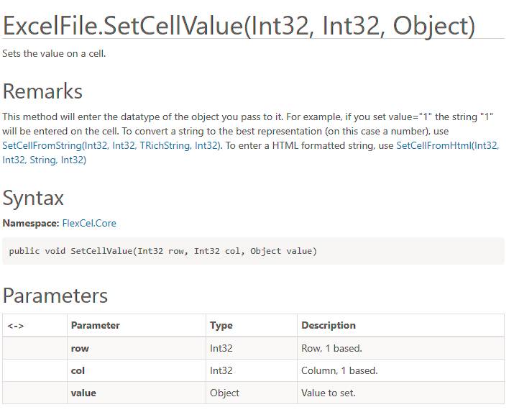Click the sentence starting 'This method will enter'

(142, 117)
